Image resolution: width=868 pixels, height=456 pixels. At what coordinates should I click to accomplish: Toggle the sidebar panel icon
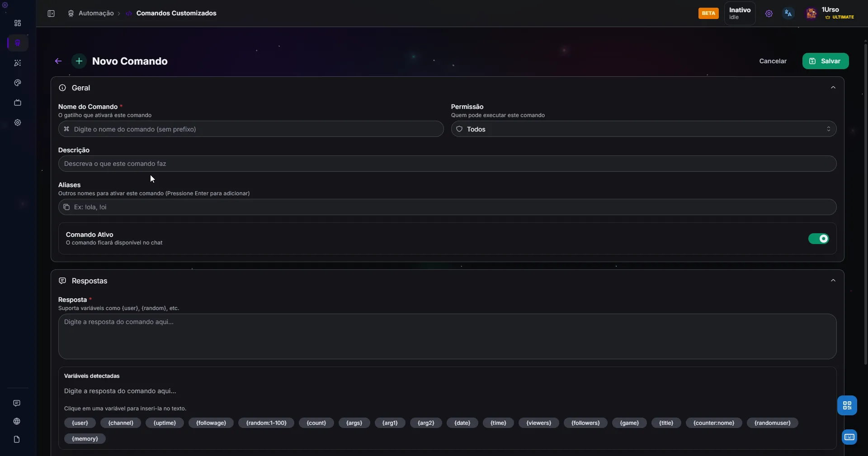(51, 14)
